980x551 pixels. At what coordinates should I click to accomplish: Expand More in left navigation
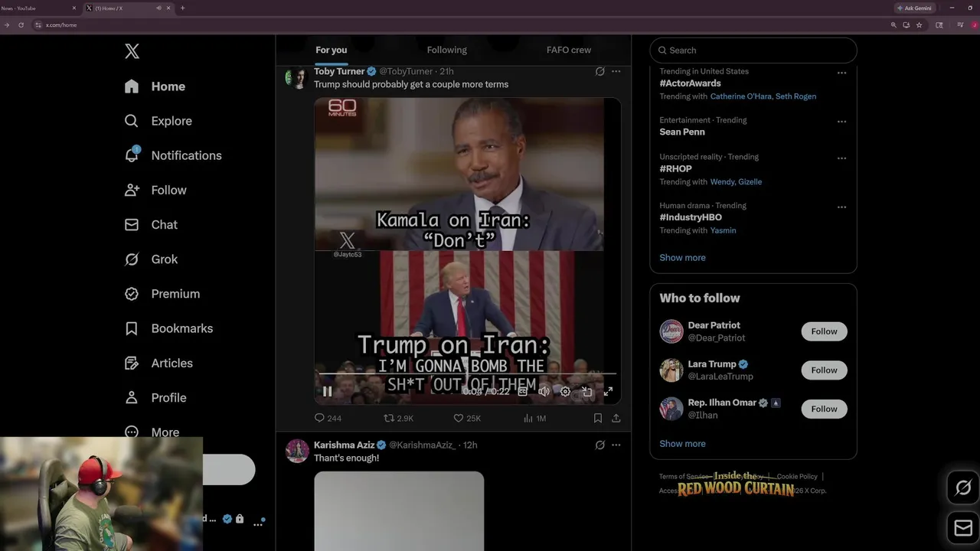coord(152,432)
